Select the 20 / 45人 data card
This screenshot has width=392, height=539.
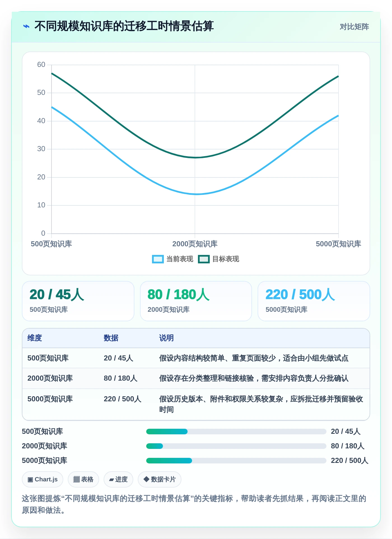pyautogui.click(x=78, y=301)
